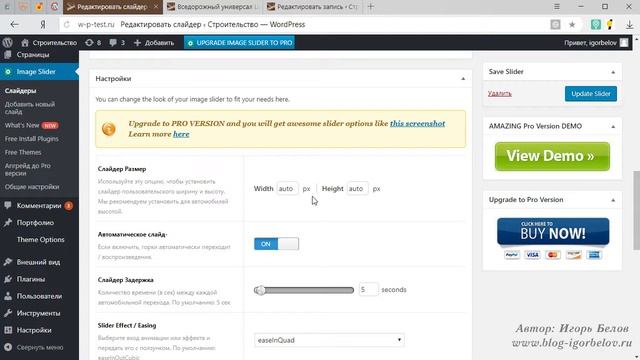640x360 pixels.
Task: Open the Пользователи sidebar menu
Action: click(39, 296)
